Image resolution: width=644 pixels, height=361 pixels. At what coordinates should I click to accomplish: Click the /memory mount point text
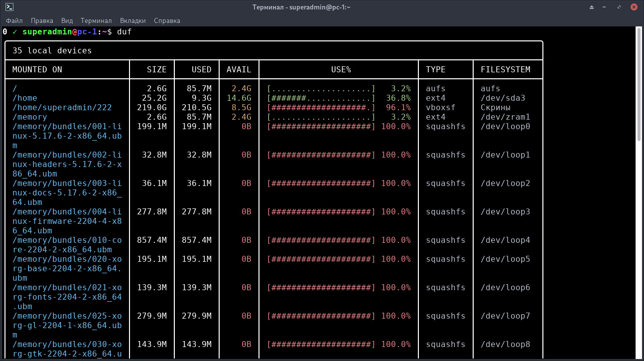30,117
